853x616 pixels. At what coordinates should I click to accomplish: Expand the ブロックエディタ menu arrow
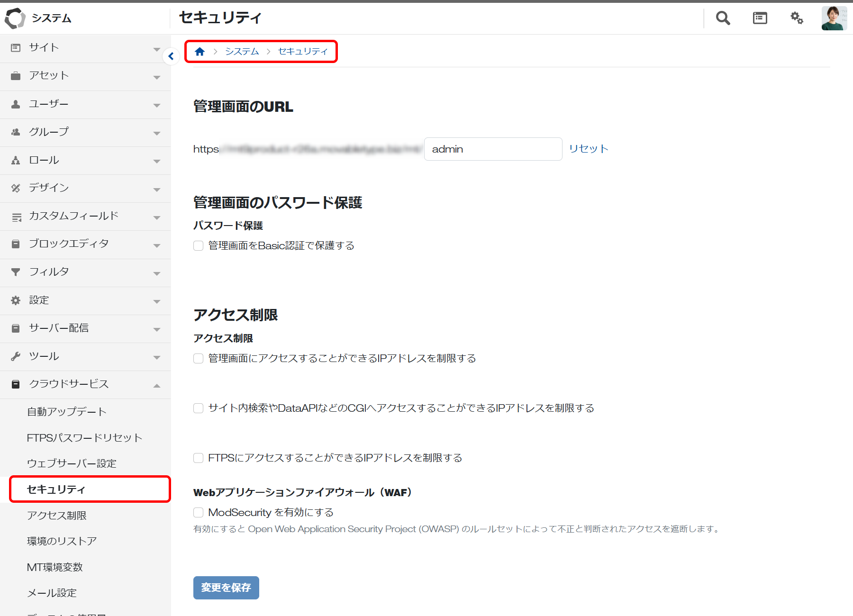(157, 245)
